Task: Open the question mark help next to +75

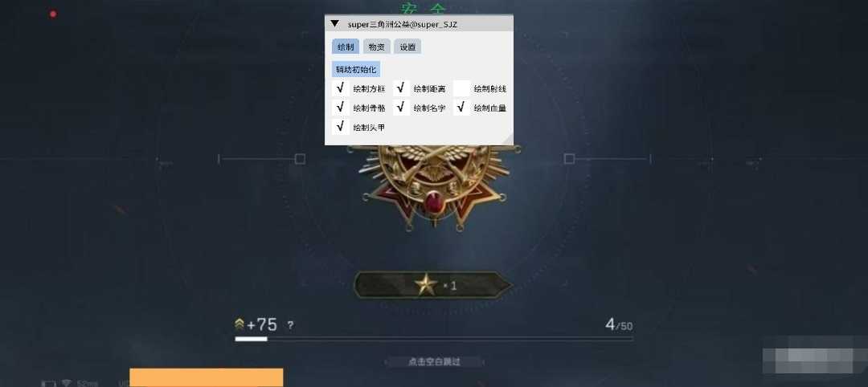Action: coord(290,326)
